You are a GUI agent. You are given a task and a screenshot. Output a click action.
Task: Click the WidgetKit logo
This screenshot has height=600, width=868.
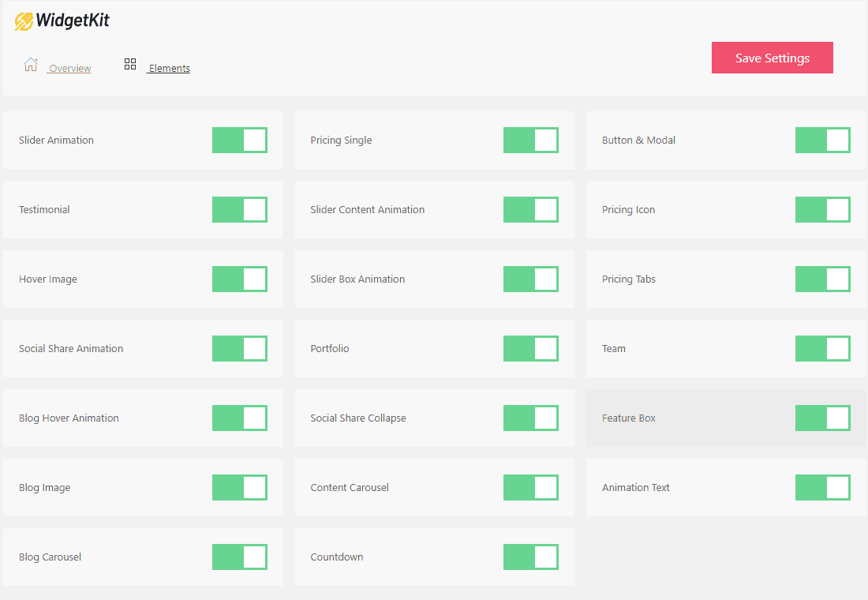coord(62,21)
